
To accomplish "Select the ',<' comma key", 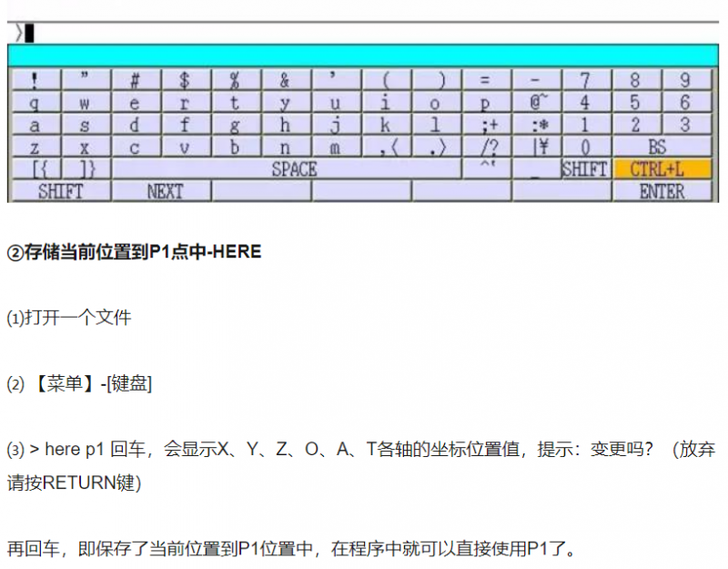I will [x=387, y=147].
